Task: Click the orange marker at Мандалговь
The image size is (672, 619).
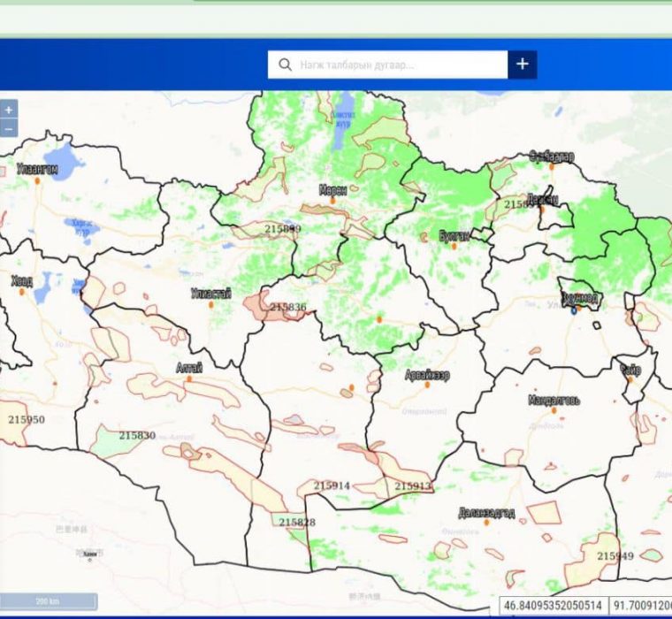Action: pyautogui.click(x=554, y=412)
